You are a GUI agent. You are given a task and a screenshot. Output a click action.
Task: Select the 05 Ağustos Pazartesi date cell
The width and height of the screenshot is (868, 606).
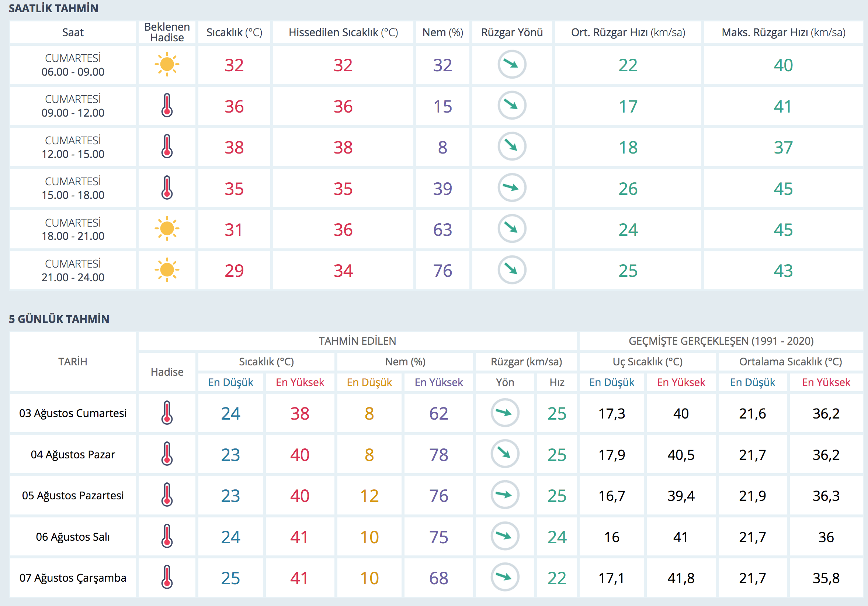pyautogui.click(x=73, y=495)
